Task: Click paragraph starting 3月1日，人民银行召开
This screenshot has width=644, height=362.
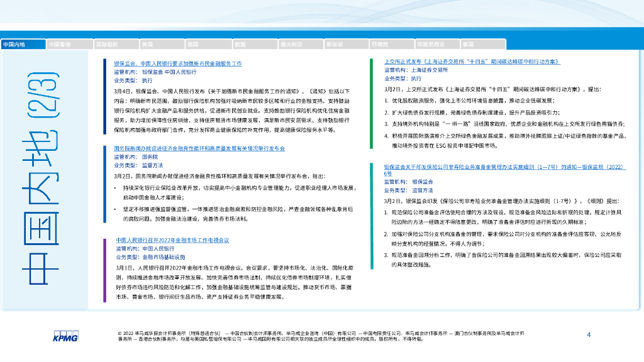Action: [234, 282]
